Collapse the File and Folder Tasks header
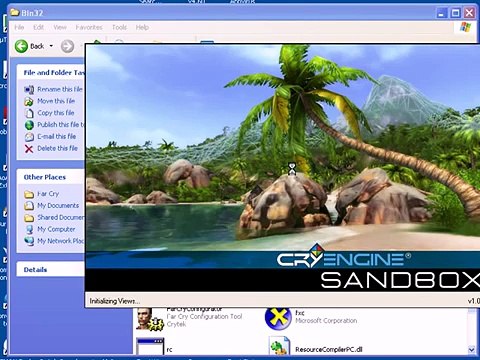Screen dimensions: 480x360 (51, 73)
